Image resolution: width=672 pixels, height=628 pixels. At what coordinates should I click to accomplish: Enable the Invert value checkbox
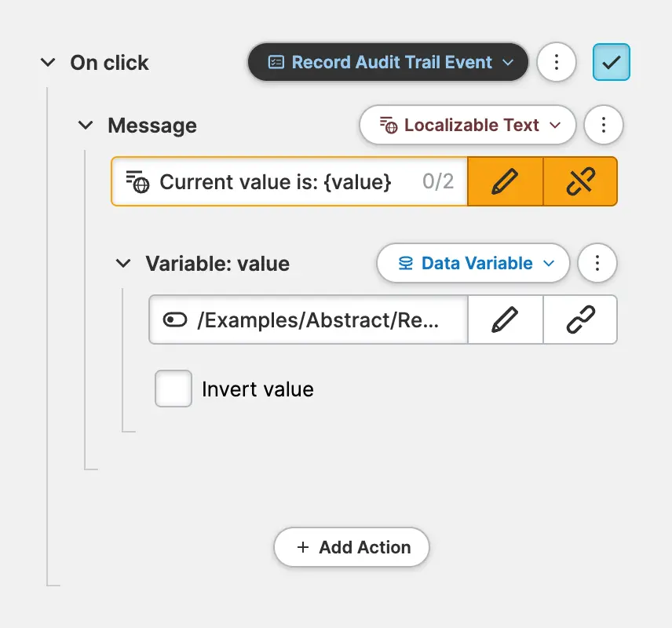pyautogui.click(x=173, y=389)
